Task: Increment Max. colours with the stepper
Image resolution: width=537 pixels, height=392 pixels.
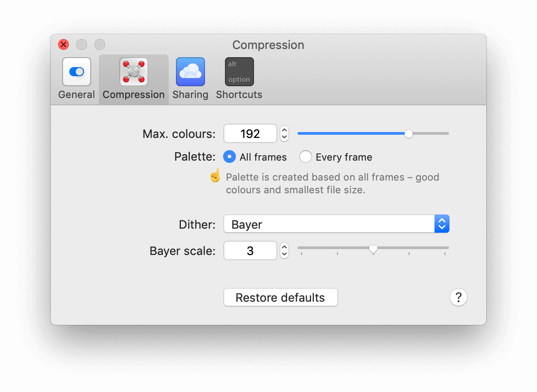Action: [284, 131]
